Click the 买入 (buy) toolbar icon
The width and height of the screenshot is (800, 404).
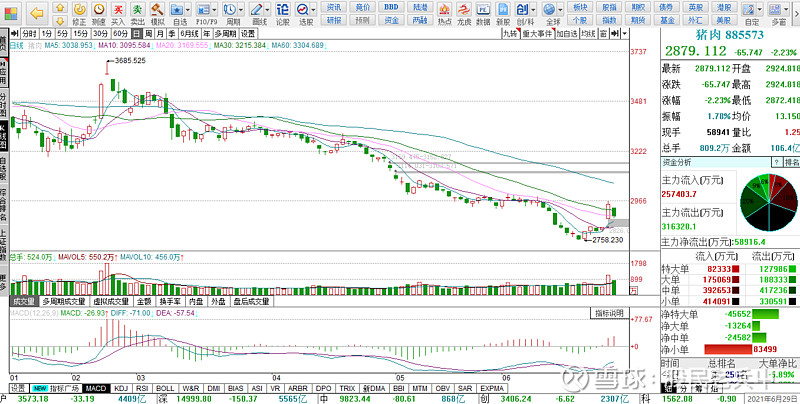tap(118, 14)
